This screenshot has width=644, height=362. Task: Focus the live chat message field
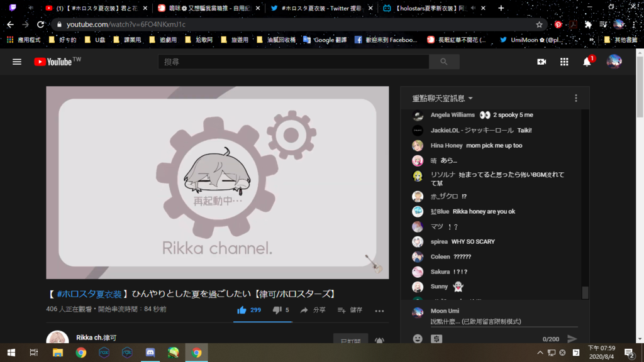click(504, 322)
